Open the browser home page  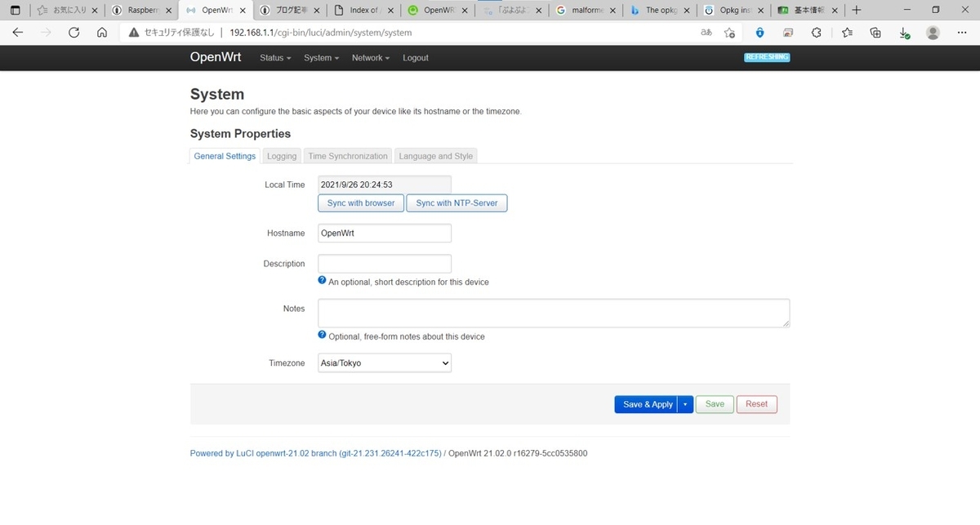101,33
